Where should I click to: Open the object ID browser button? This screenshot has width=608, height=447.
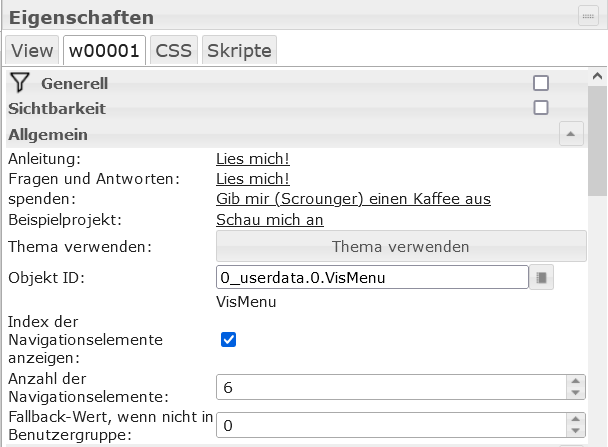tap(541, 277)
